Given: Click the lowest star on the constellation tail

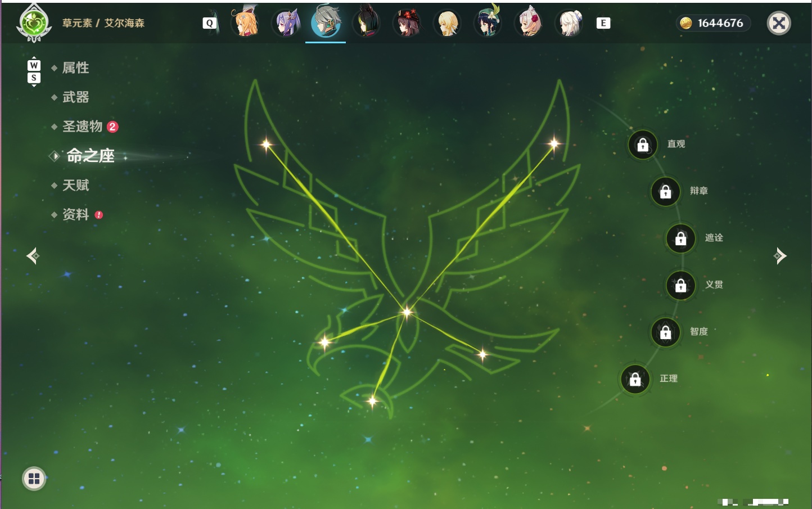Looking at the screenshot, I should [x=372, y=401].
